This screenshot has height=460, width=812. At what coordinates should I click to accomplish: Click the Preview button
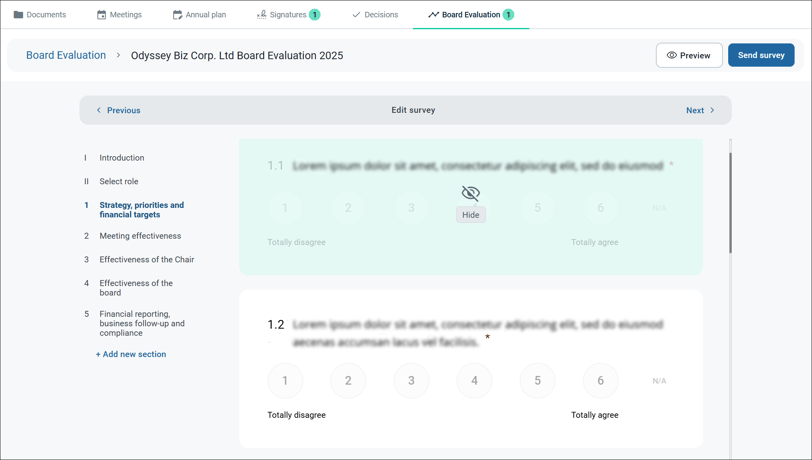689,55
